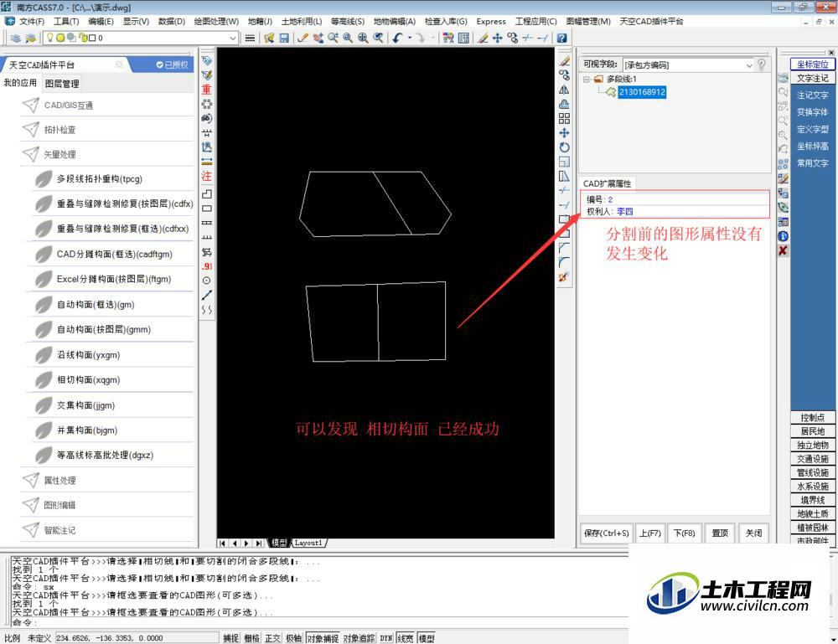The width and height of the screenshot is (838, 644).
Task: Click the linetype lines icon after the layer dropdown
Action: [250, 38]
